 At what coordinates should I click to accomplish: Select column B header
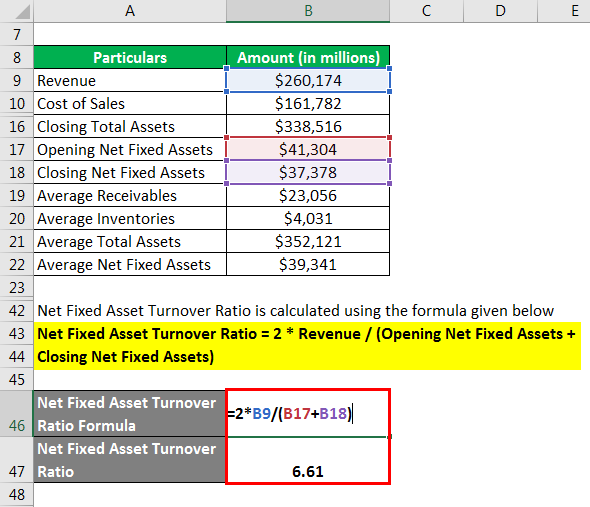pos(308,11)
